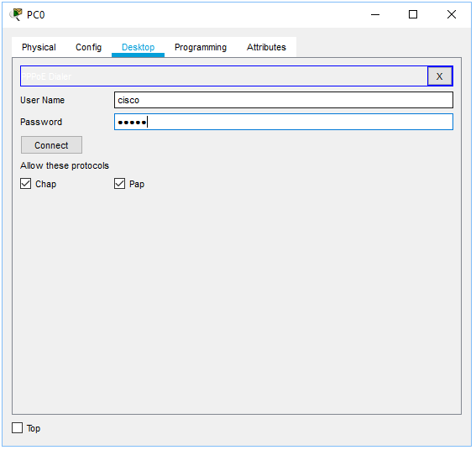Toggle the Pap protocol checkbox
Image resolution: width=476 pixels, height=450 pixels.
(119, 184)
